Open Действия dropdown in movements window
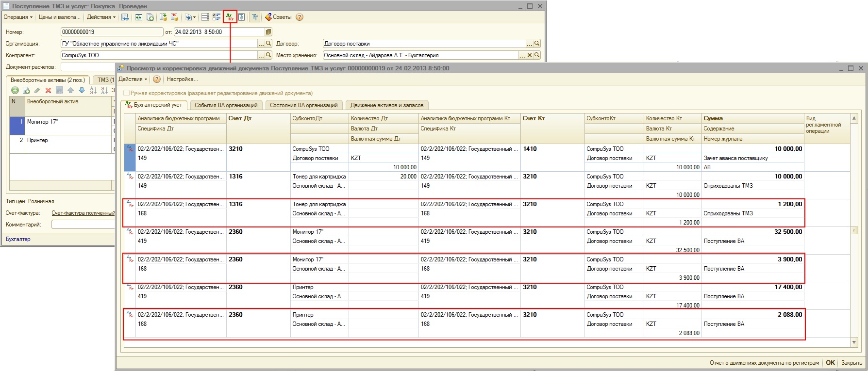Viewport: 868px width, 371px height. (133, 79)
